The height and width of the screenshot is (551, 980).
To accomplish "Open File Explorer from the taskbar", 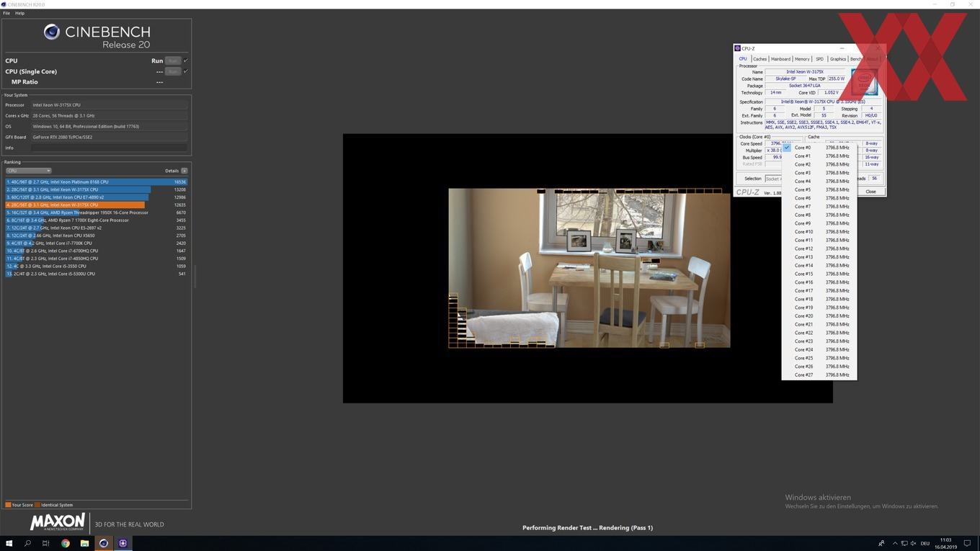I will [84, 543].
